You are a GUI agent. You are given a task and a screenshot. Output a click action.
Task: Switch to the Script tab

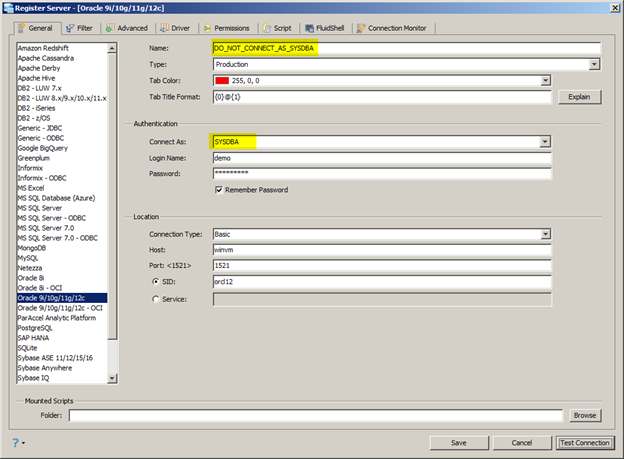[x=277, y=28]
